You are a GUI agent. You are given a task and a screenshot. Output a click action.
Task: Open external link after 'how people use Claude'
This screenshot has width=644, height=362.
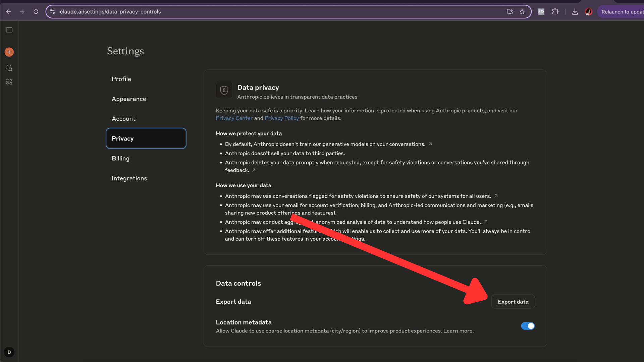485,222
